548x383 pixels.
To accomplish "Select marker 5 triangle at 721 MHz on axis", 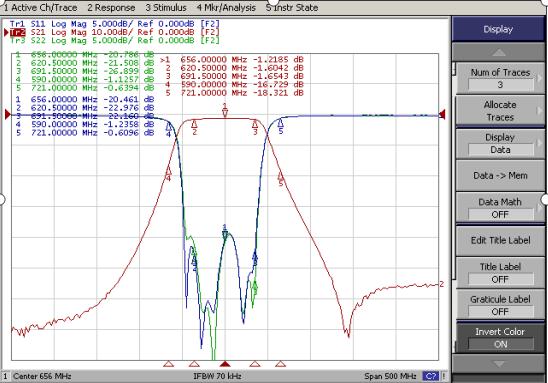I will coord(280,364).
